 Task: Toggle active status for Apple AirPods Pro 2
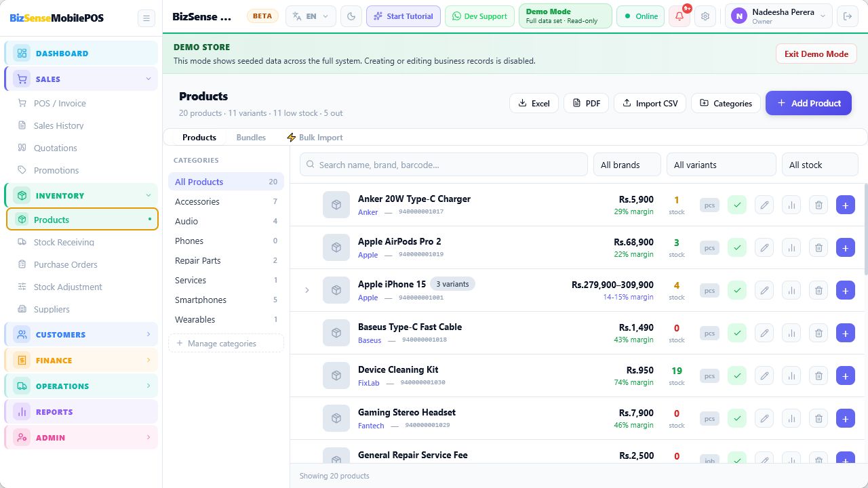(737, 247)
